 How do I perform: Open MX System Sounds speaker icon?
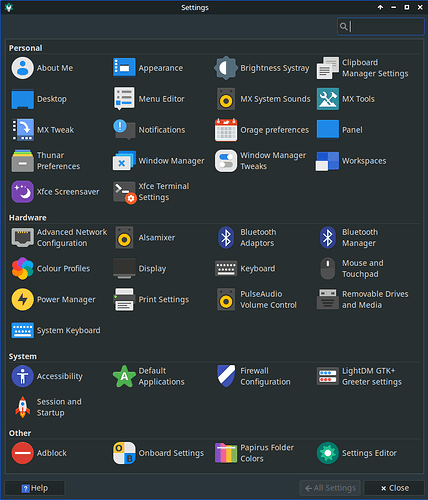[226, 99]
